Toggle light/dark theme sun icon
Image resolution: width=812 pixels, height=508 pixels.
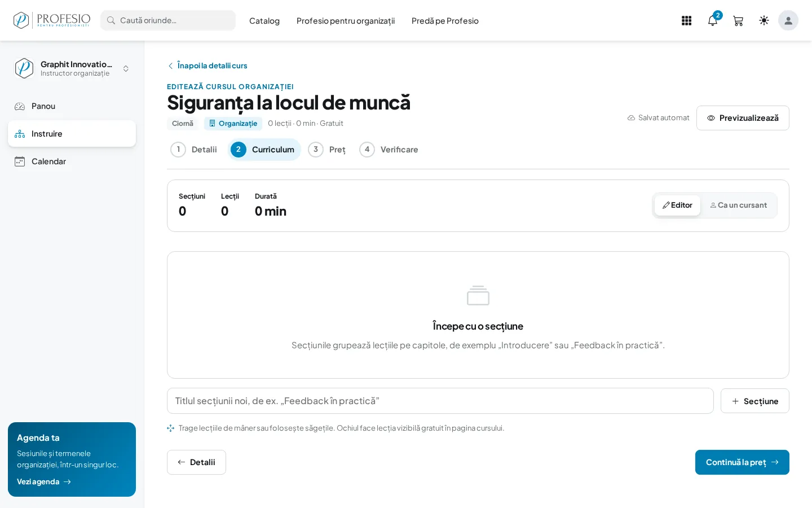click(x=764, y=21)
